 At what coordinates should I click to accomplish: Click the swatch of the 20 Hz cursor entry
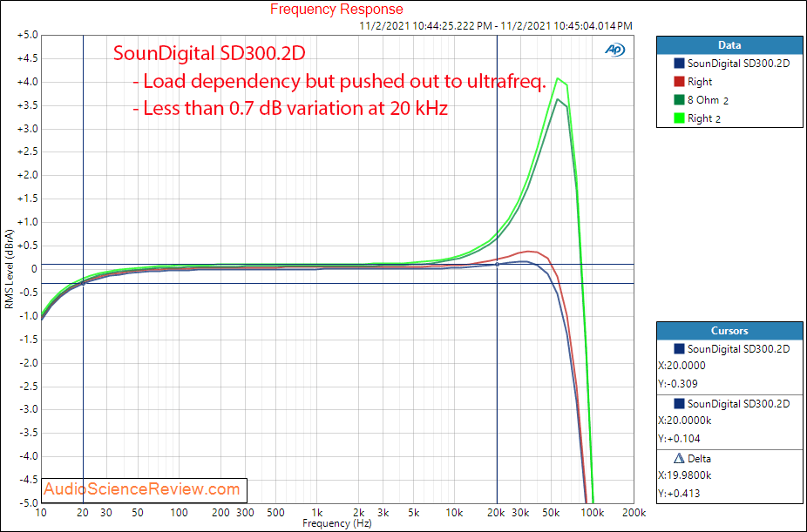[x=679, y=349]
